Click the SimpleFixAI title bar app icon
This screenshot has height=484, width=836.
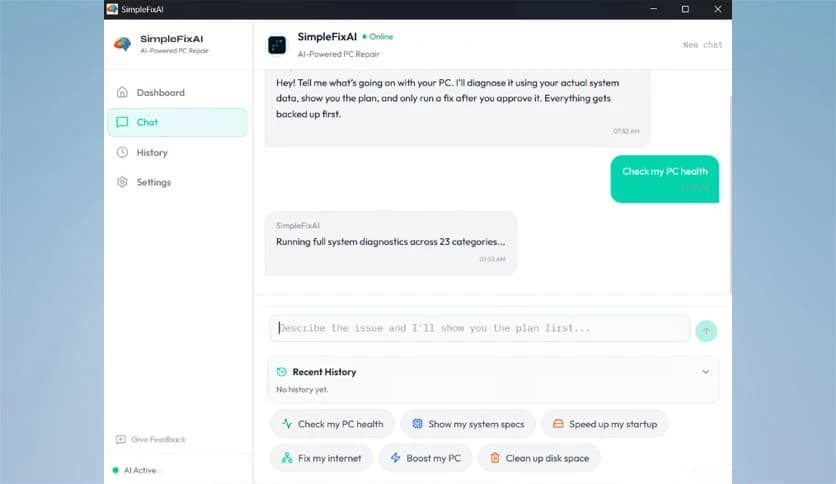click(x=112, y=9)
